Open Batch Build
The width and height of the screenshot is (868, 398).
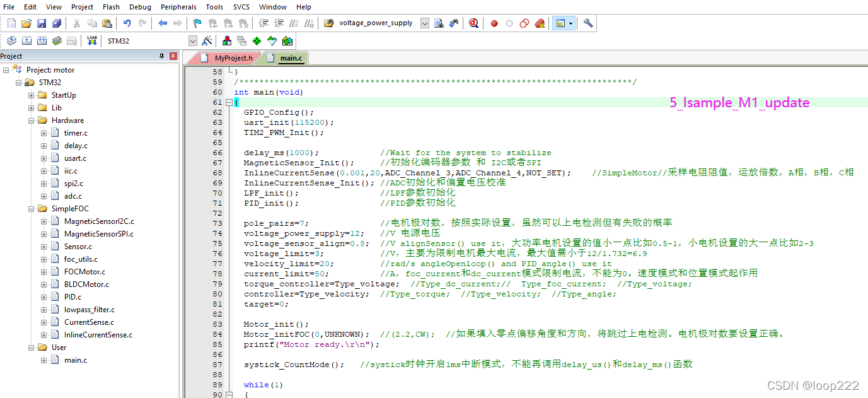57,41
